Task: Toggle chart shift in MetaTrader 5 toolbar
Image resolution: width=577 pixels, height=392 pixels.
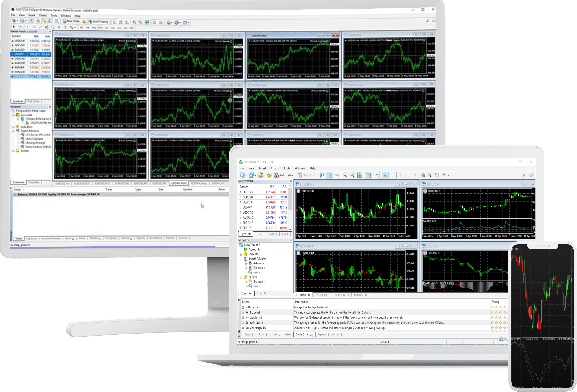Action: (x=376, y=175)
